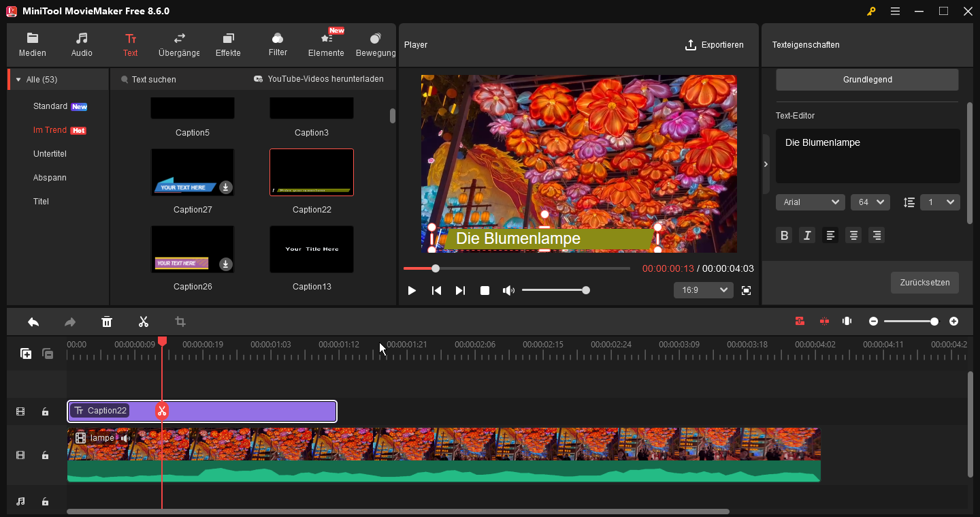This screenshot has width=980, height=517.
Task: Open the Effekte panel
Action: click(228, 44)
